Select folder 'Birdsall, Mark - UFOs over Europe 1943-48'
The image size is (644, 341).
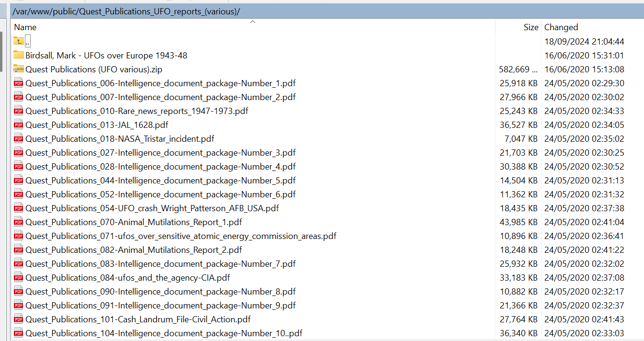pyautogui.click(x=106, y=56)
